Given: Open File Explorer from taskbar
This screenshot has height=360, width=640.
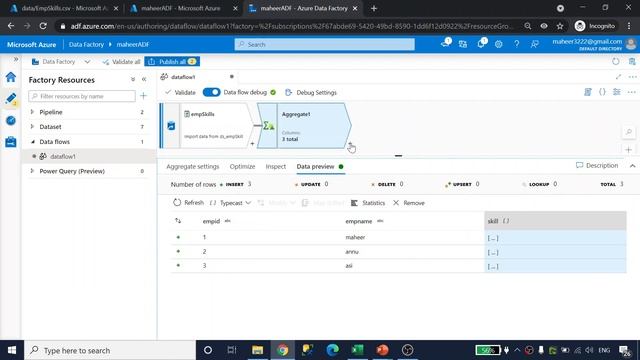Looking at the screenshot, I should click(x=258, y=350).
